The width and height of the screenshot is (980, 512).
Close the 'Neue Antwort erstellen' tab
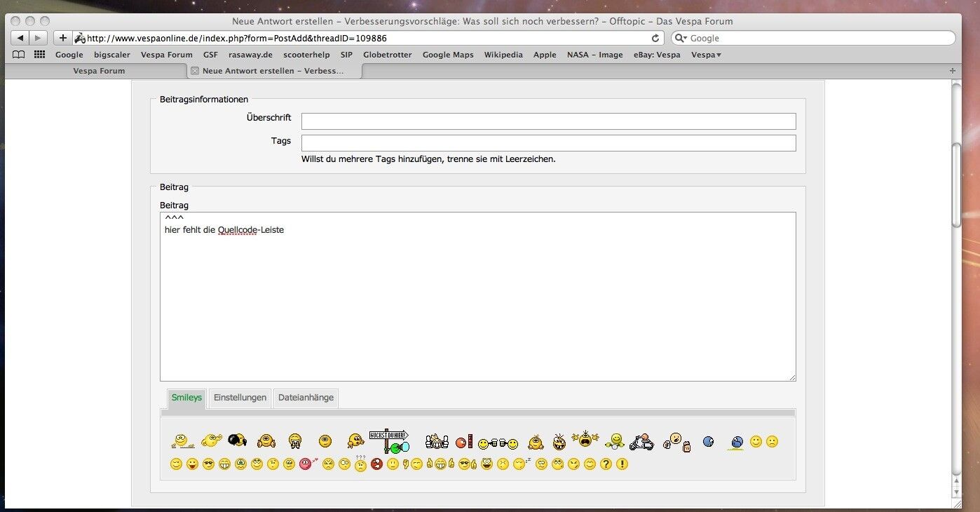(195, 71)
